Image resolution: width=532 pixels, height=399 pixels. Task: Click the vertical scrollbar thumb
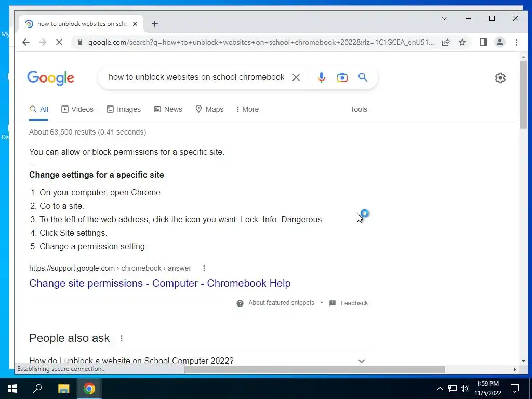(x=523, y=95)
